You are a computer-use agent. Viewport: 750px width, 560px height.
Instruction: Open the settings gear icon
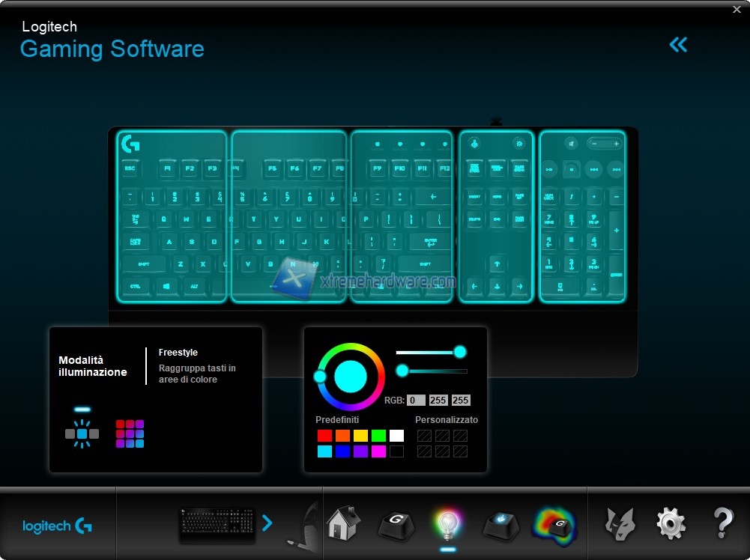pos(671,523)
